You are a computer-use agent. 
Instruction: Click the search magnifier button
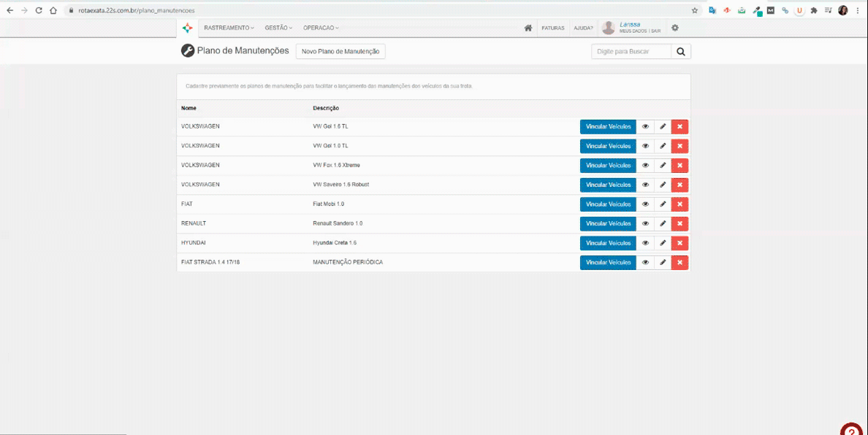pos(681,51)
